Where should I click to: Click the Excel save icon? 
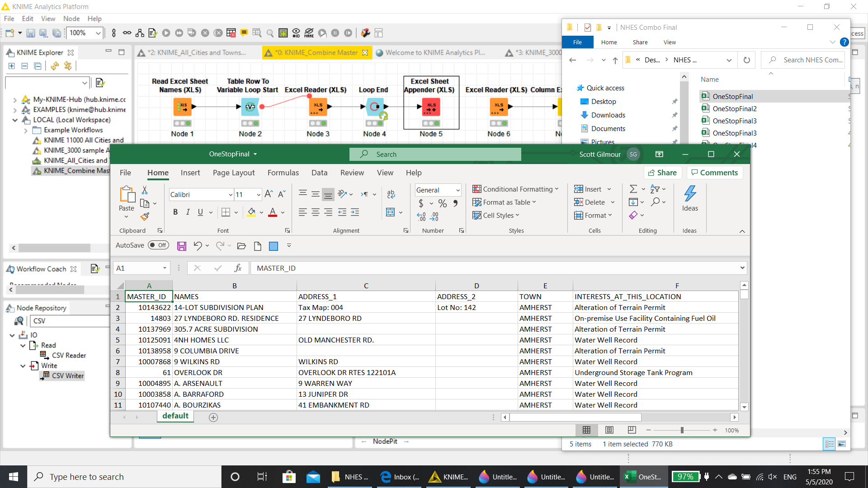(x=181, y=246)
